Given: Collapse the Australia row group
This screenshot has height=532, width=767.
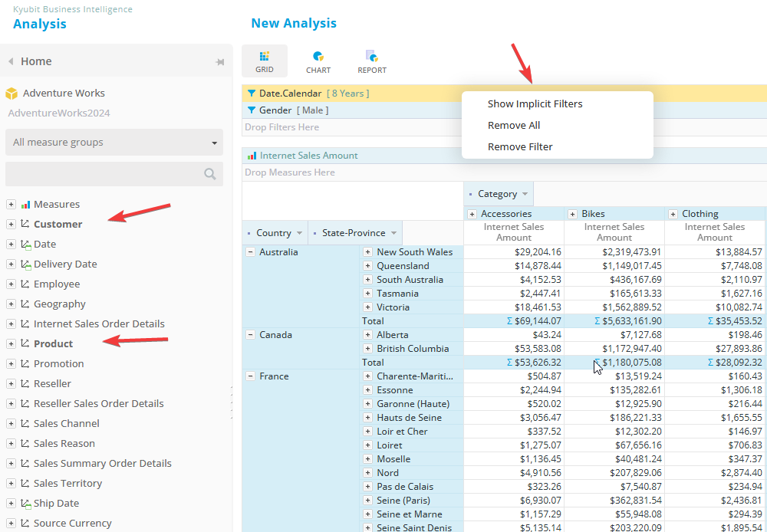Looking at the screenshot, I should [x=250, y=252].
